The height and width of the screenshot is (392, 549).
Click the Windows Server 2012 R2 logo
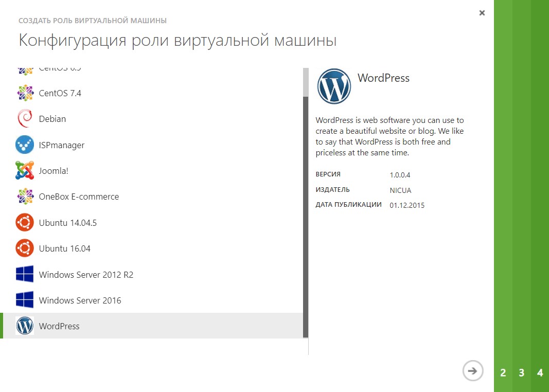point(25,274)
